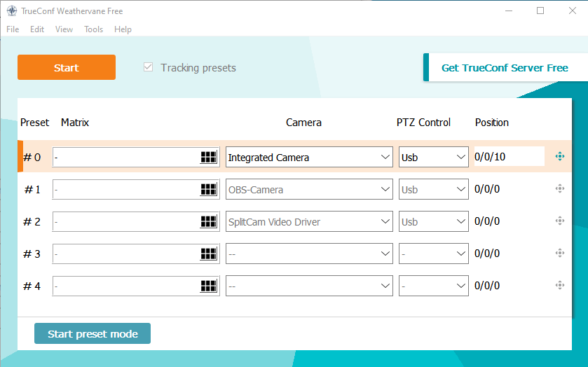Click the TrueConf Weathervane title bar icon
Viewport: 588px width, 367px height.
(12, 11)
